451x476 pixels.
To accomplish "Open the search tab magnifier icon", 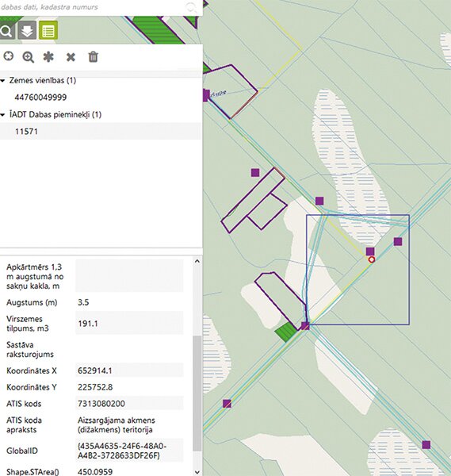I will 6,31.
